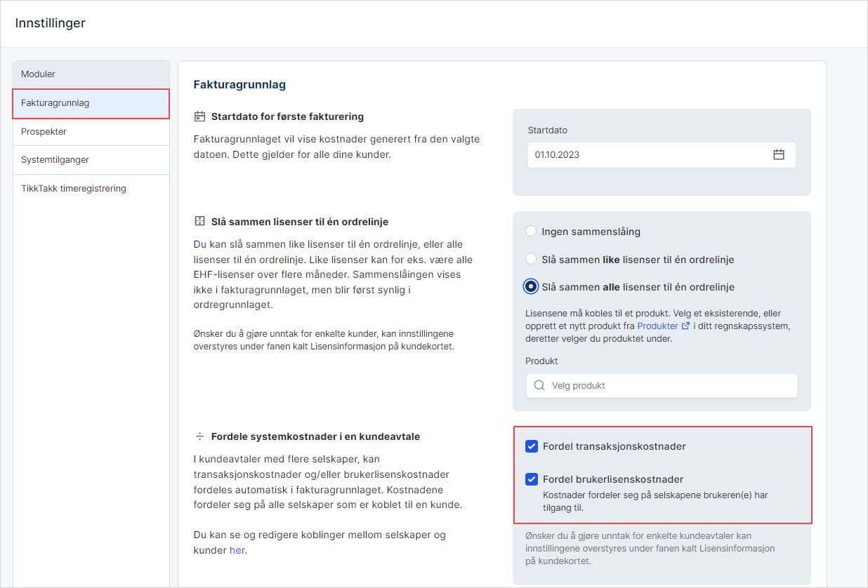Select Slå sammen alle lisenser til én ordrelinje

pos(531,286)
